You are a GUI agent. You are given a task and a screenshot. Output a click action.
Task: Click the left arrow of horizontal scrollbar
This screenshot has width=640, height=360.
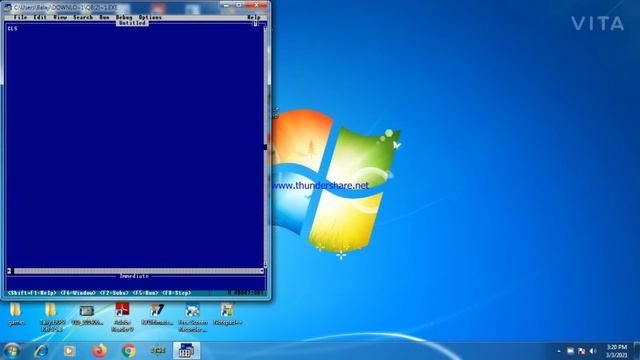pos(9,271)
